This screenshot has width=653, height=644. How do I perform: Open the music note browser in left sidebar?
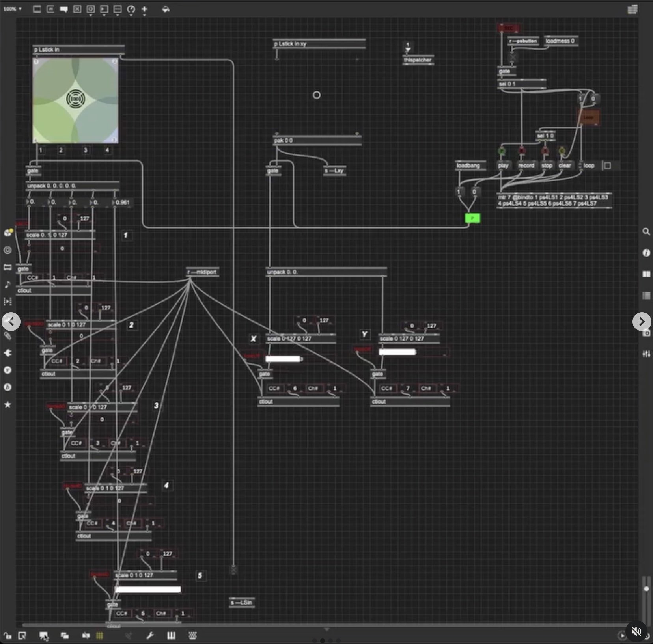point(7,284)
